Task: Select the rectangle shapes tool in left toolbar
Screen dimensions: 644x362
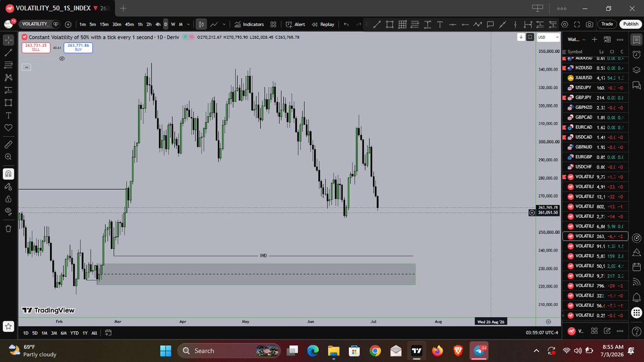Action: pos(8,102)
